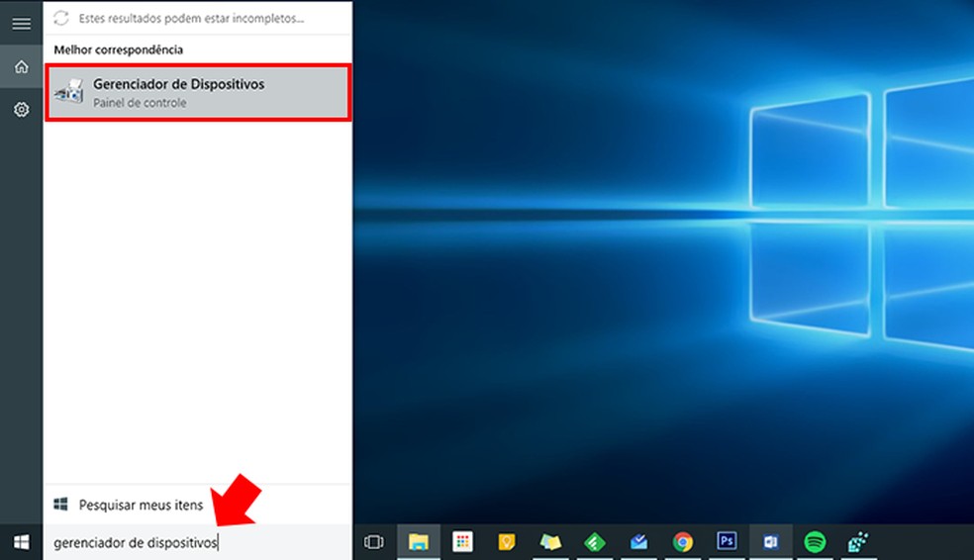The image size is (974, 560).
Task: Launch Google Chrome from the taskbar
Action: [683, 542]
